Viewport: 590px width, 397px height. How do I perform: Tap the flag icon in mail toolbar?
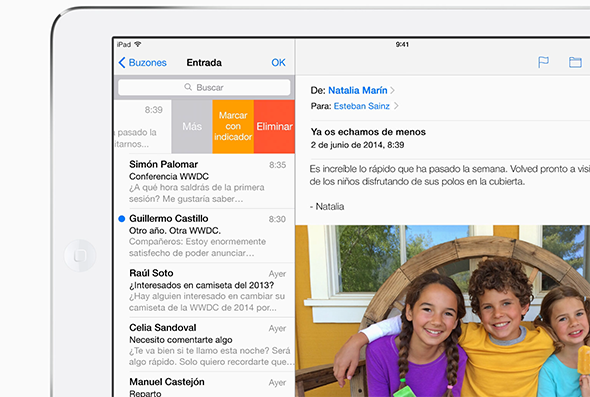pyautogui.click(x=543, y=62)
